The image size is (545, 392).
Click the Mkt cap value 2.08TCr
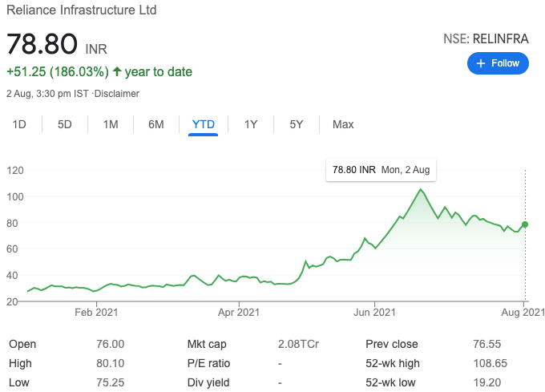click(297, 344)
